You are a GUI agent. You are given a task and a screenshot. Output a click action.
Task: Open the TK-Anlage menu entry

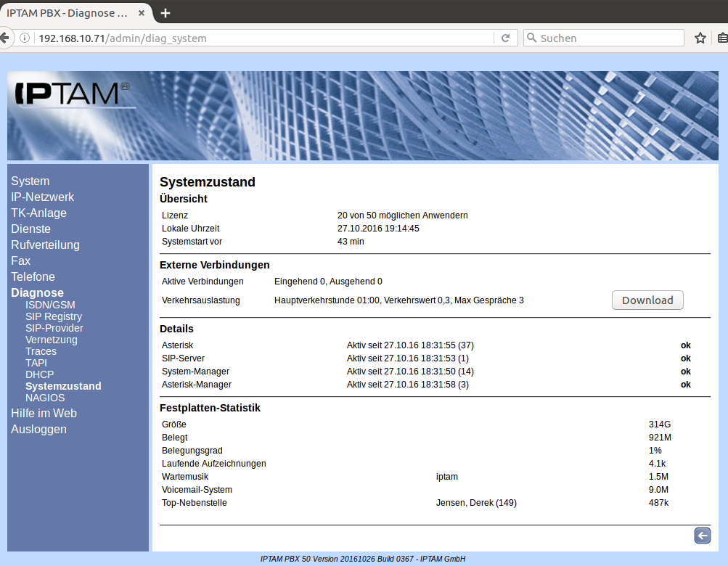[38, 213]
